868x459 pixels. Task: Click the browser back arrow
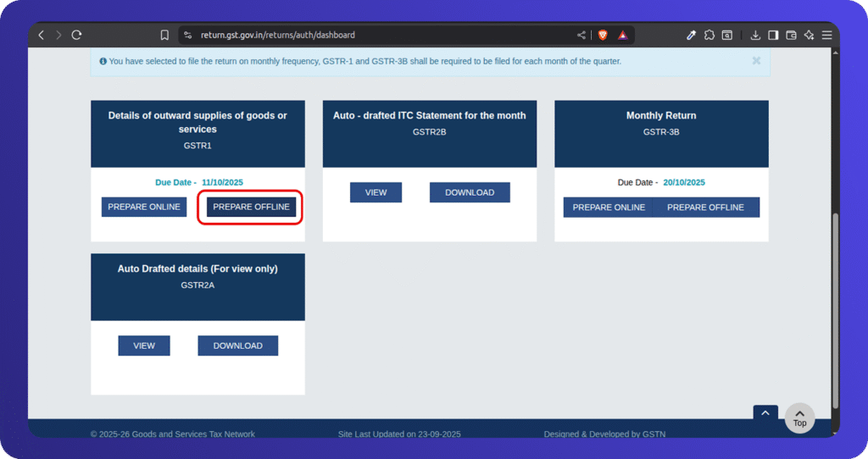coord(41,35)
